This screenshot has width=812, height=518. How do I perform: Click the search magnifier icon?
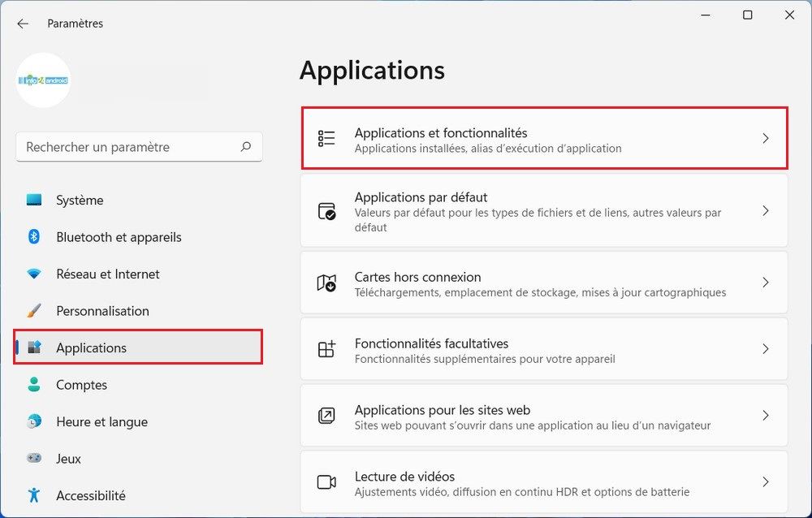[245, 147]
